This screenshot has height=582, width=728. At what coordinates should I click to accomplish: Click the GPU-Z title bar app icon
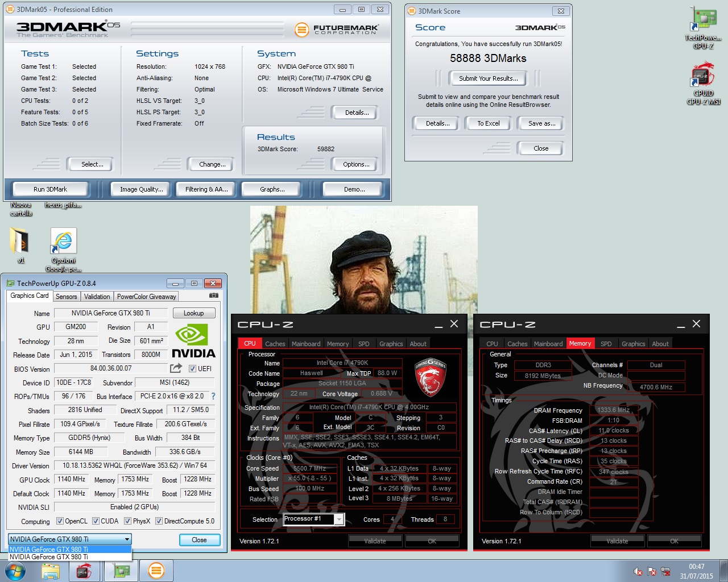(10, 283)
